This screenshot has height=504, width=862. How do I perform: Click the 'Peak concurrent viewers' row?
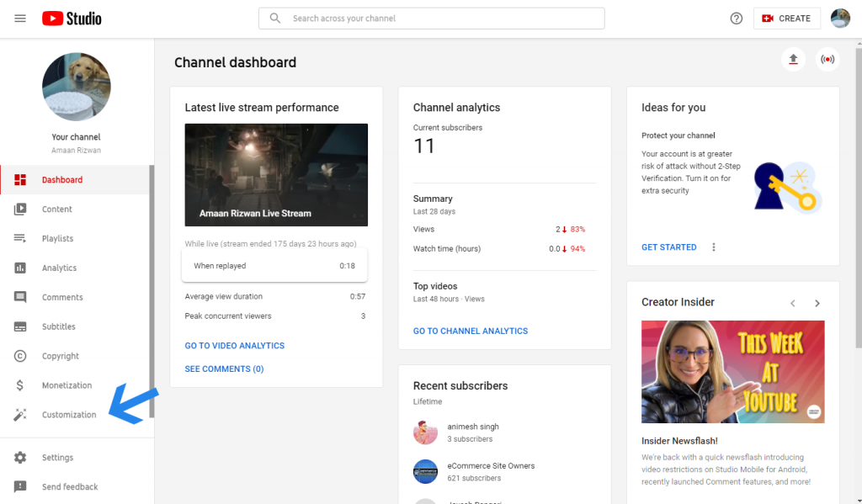coord(275,316)
